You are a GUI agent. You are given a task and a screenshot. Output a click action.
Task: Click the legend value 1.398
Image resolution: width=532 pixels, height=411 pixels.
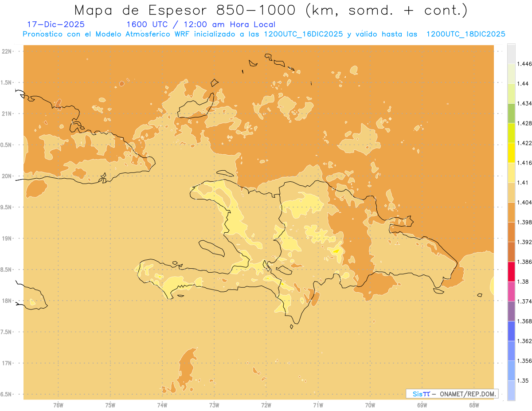coord(525,222)
